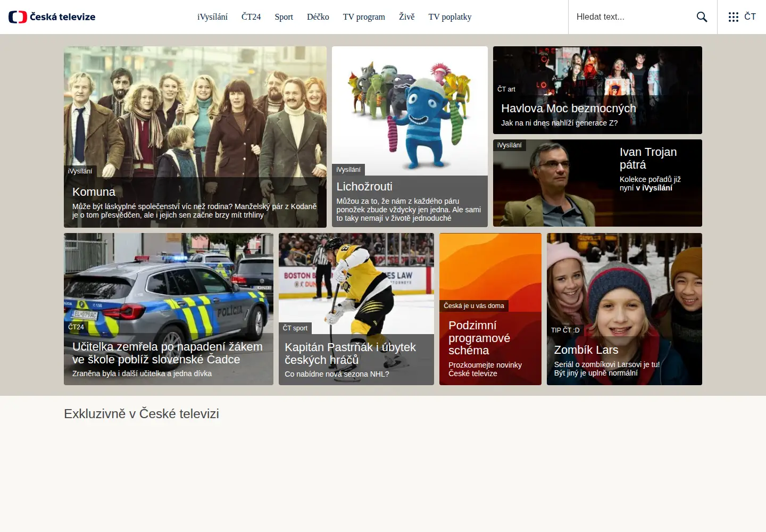This screenshot has height=532, width=766.
Task: Open the iVysílání menu item
Action: coord(212,17)
